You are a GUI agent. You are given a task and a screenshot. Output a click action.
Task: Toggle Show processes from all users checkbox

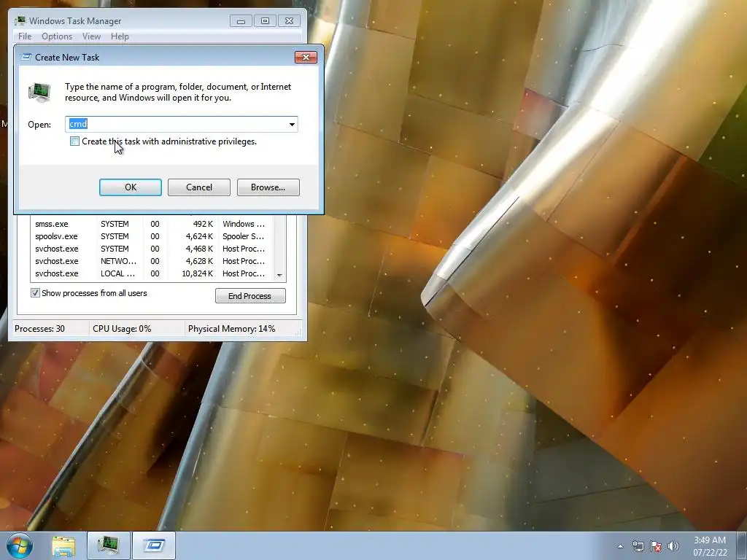[x=35, y=293]
